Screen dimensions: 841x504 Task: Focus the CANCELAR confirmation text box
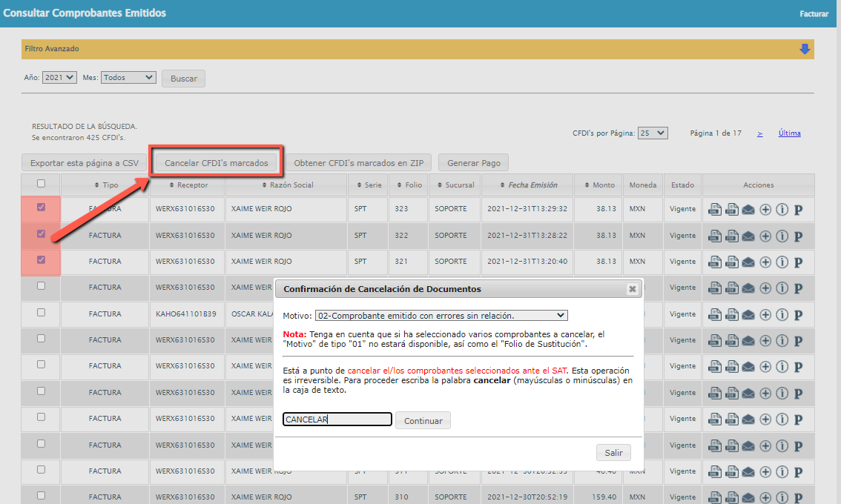(337, 420)
